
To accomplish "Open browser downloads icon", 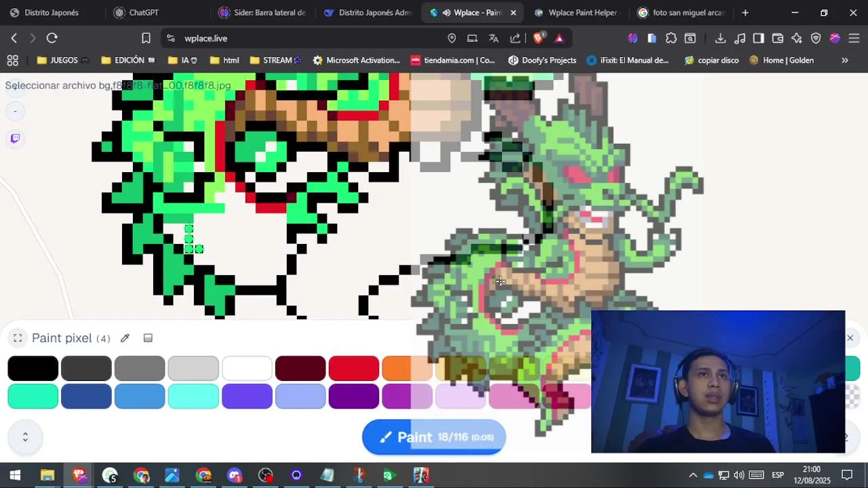I will (x=721, y=39).
